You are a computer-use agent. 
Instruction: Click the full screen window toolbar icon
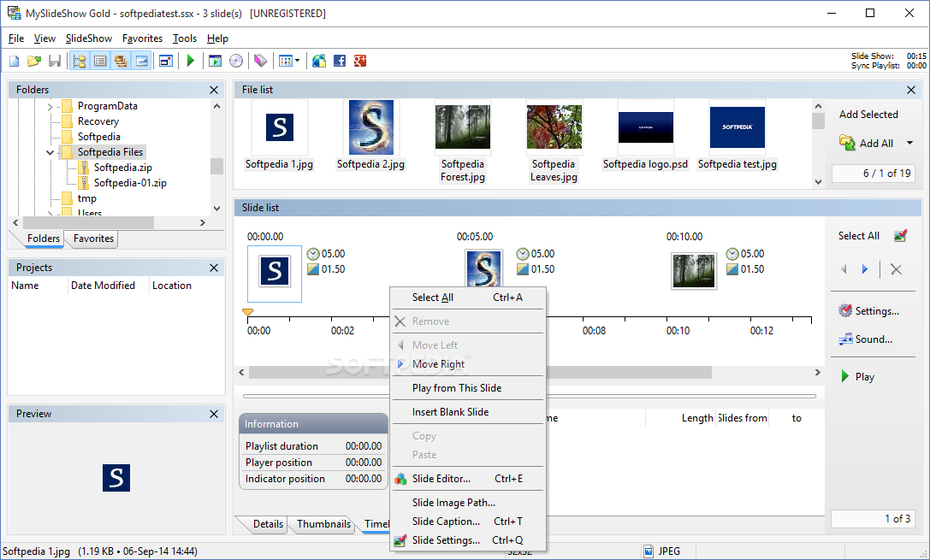click(x=166, y=61)
